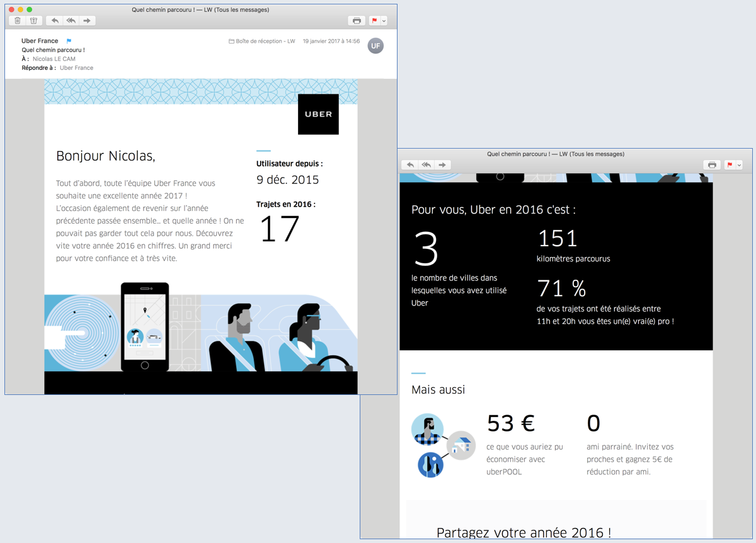Click 'Boîte de réception – LW' mailbox label

(x=262, y=42)
